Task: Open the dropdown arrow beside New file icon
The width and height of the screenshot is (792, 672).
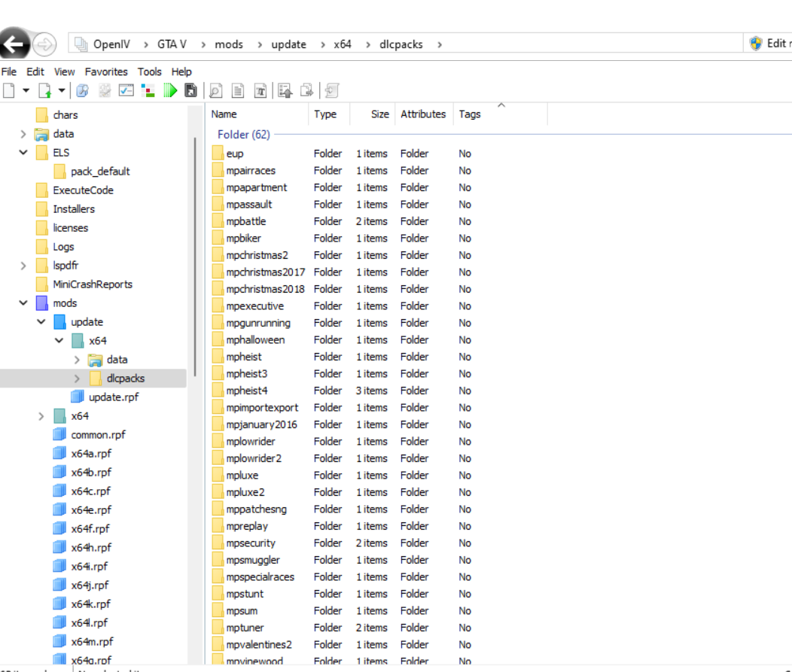Action: coord(26,91)
